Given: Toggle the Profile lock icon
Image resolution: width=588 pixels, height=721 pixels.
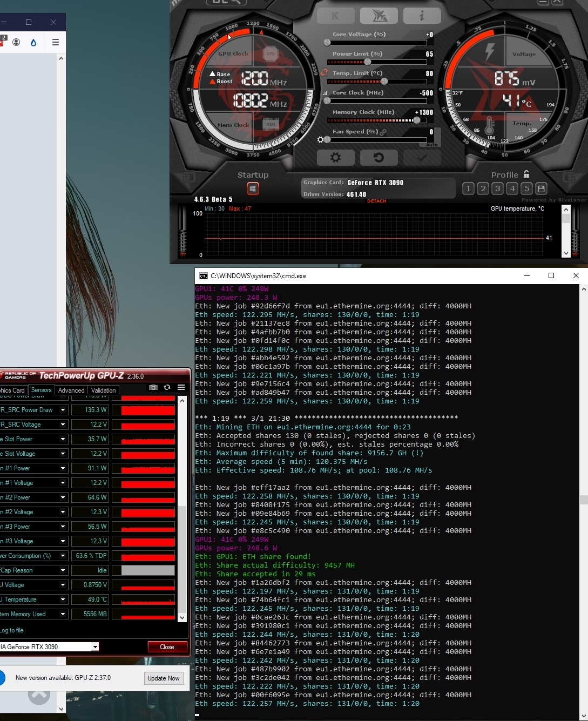Looking at the screenshot, I should (x=526, y=174).
